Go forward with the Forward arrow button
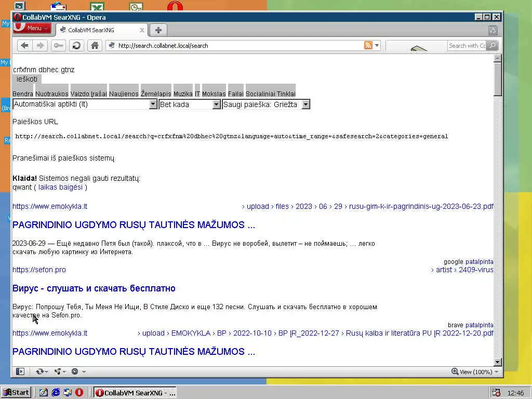Viewport: 532px width, 399px height. tap(40, 46)
